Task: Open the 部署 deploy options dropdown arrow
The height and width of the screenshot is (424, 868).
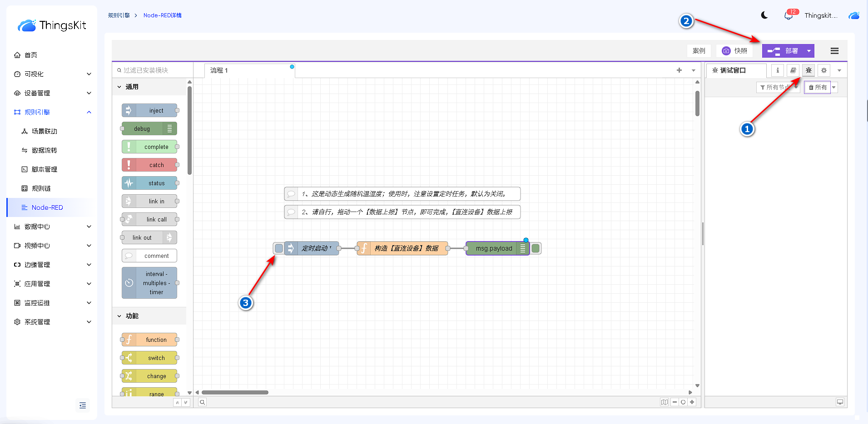Action: tap(809, 51)
